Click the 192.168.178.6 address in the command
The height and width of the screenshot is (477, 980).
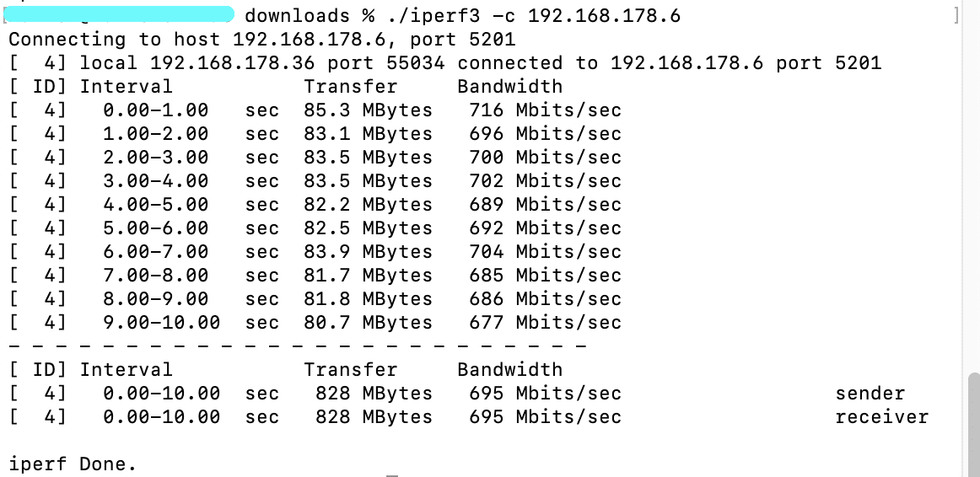[604, 15]
